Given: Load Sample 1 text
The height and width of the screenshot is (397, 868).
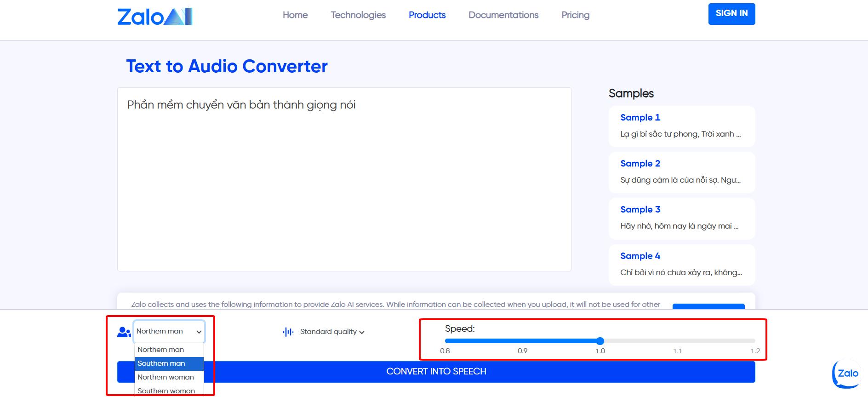Looking at the screenshot, I should (x=682, y=126).
